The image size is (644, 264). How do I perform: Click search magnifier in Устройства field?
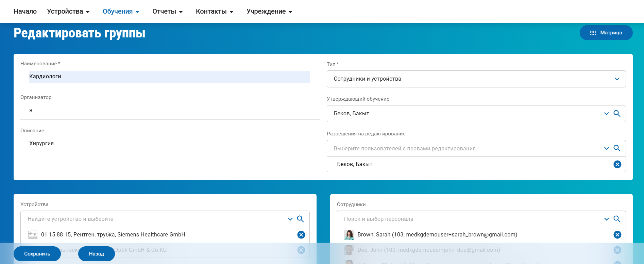coord(300,219)
